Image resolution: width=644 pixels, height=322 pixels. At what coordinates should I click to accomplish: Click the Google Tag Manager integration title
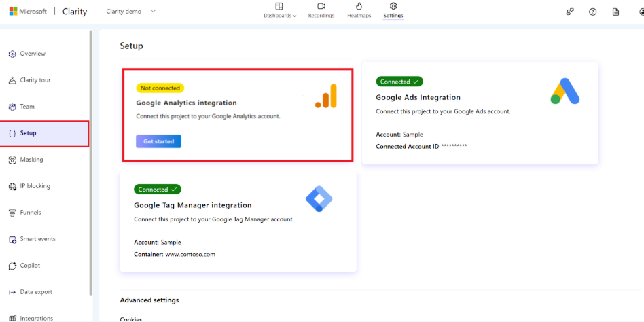(x=193, y=205)
